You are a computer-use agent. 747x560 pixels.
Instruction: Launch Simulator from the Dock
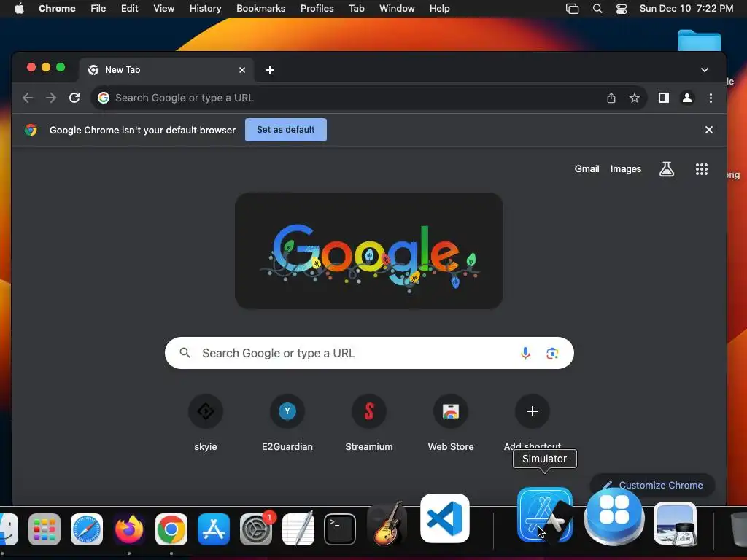pyautogui.click(x=544, y=515)
